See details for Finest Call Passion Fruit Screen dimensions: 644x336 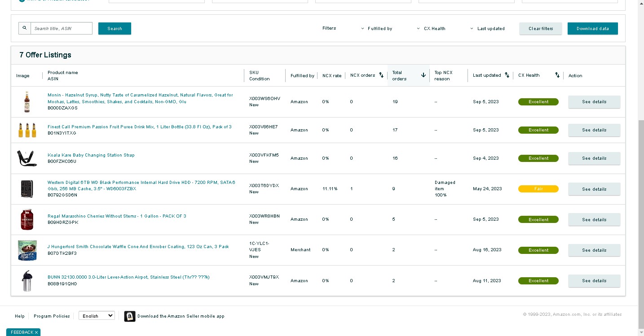(x=594, y=130)
